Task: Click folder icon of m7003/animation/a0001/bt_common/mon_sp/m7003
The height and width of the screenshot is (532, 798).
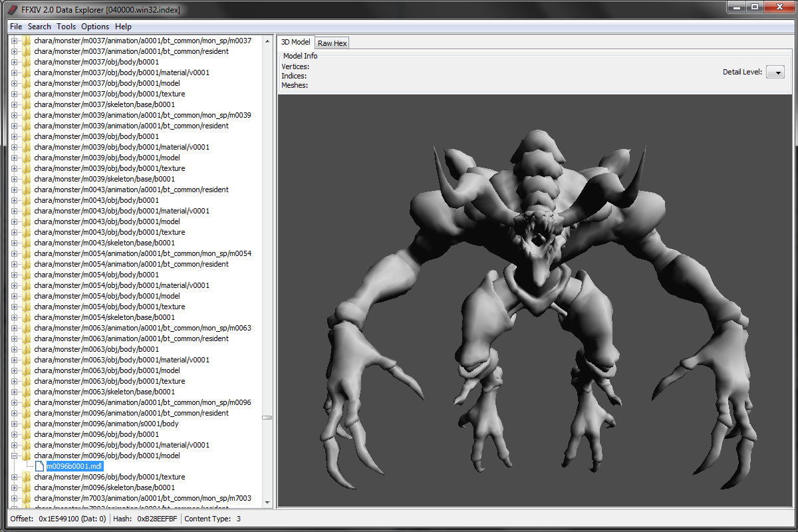Action: [27, 498]
